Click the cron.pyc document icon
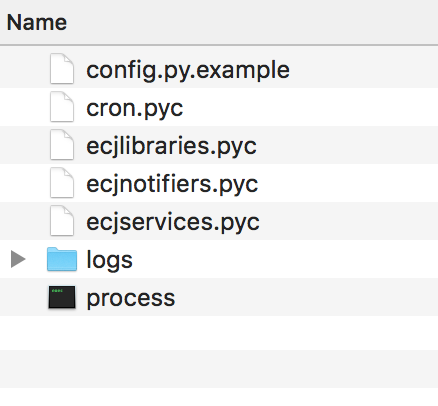The image size is (438, 406). click(62, 107)
